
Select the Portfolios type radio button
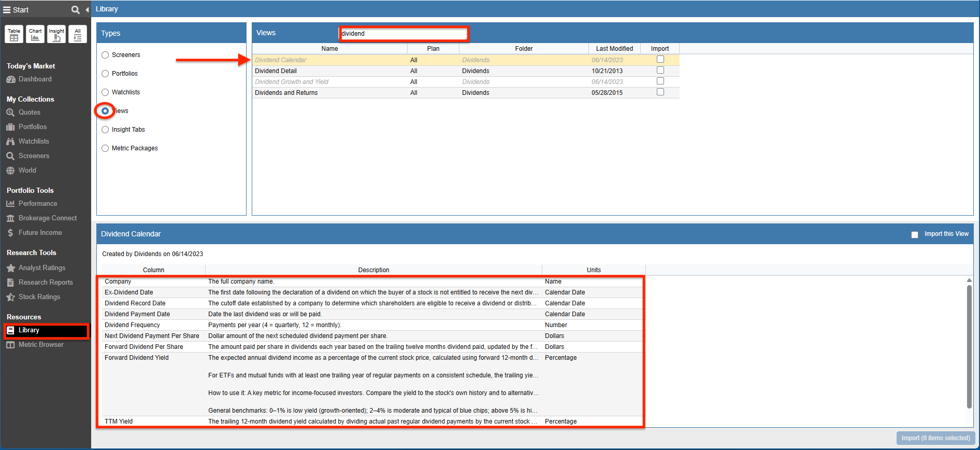point(105,74)
